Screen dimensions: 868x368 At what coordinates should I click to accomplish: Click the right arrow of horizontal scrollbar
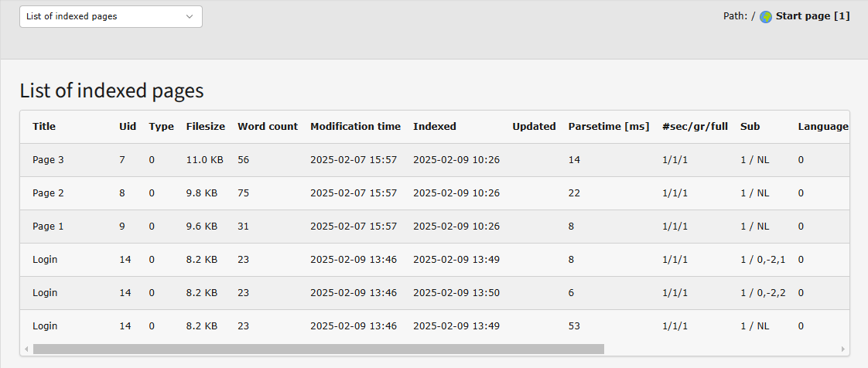pyautogui.click(x=842, y=349)
